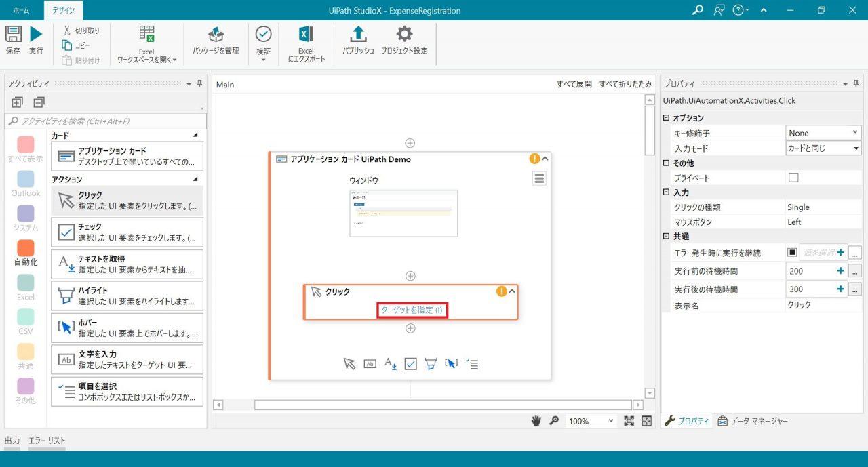Click the overview icon in designer footer
The width and height of the screenshot is (868, 467).
(x=647, y=421)
